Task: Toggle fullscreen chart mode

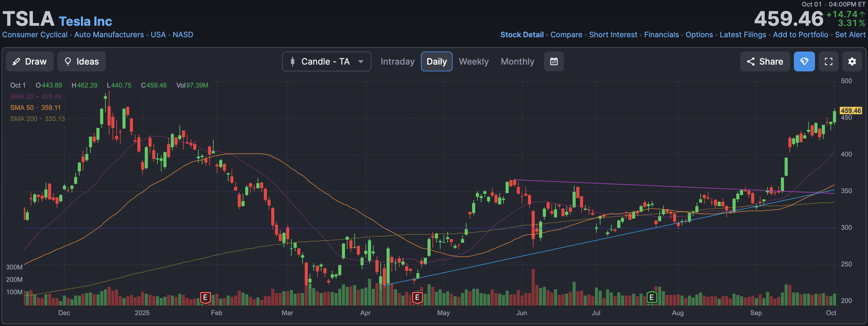Action: [x=828, y=61]
